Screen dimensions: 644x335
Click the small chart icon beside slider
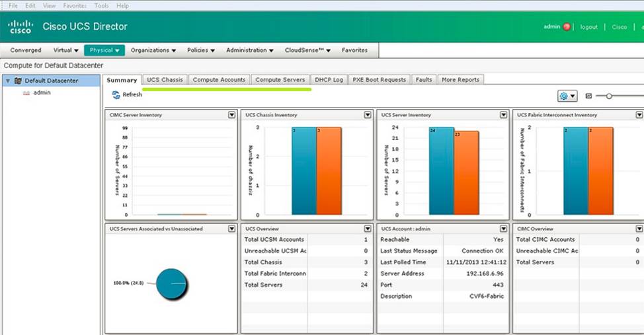point(588,96)
